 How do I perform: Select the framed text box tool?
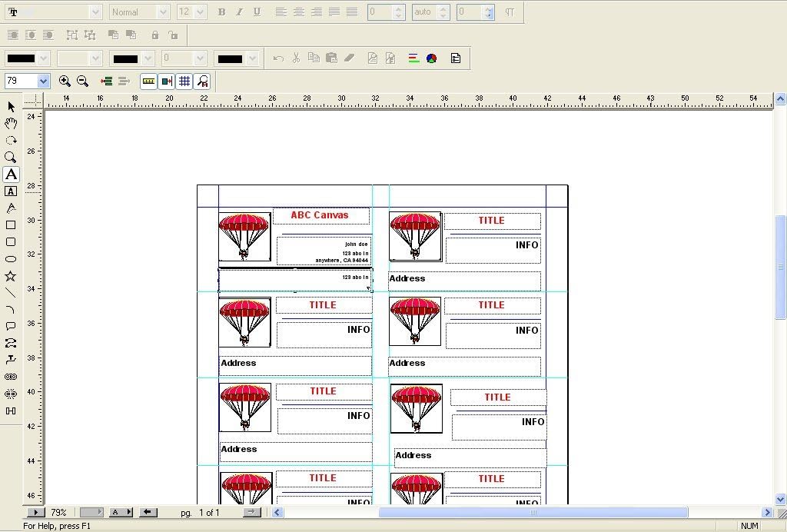coord(11,191)
